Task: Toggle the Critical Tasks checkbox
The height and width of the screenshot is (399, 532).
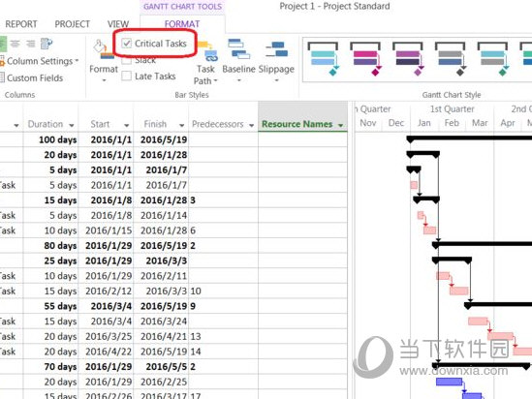Action: [127, 43]
